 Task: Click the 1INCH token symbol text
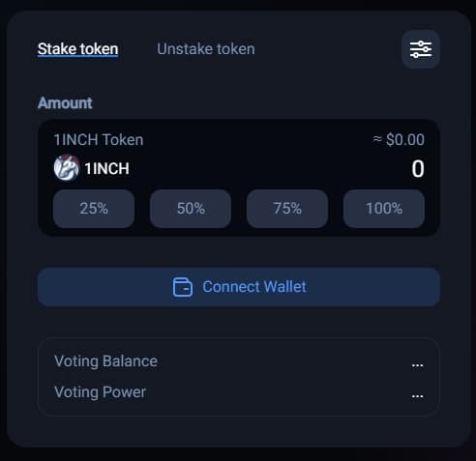[107, 168]
